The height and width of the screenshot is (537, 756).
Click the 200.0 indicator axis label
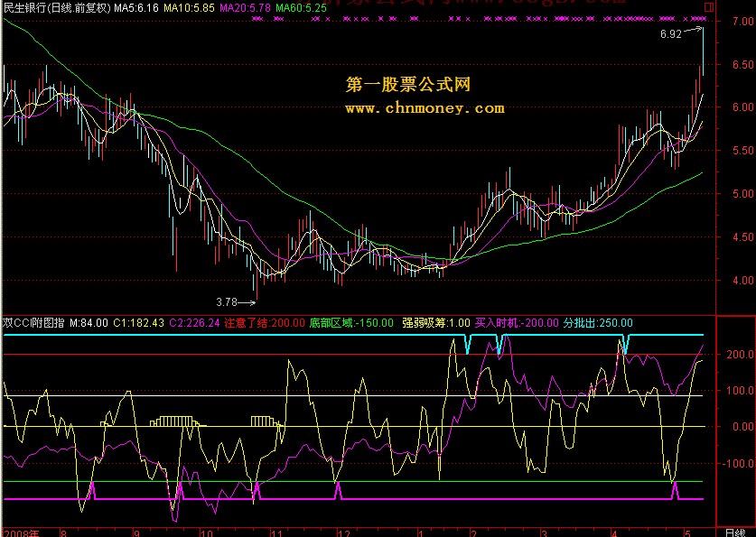click(x=742, y=355)
